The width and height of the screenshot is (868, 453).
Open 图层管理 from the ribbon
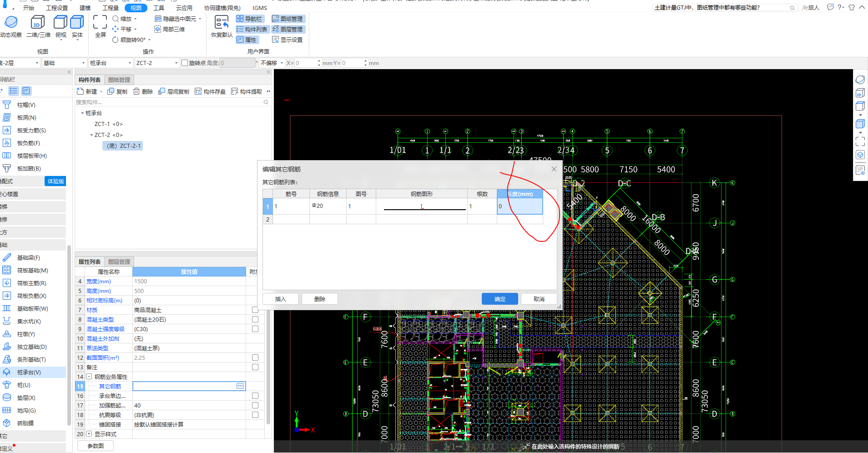pos(288,29)
